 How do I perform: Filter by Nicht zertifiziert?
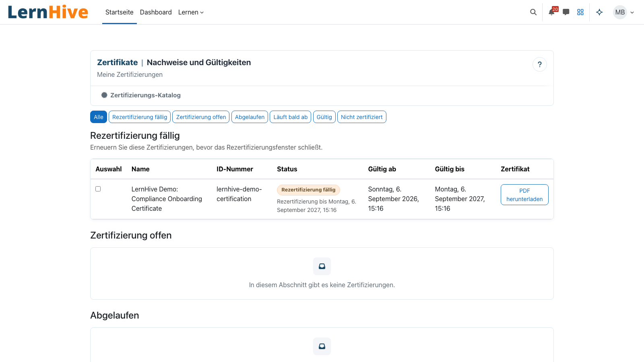click(361, 117)
